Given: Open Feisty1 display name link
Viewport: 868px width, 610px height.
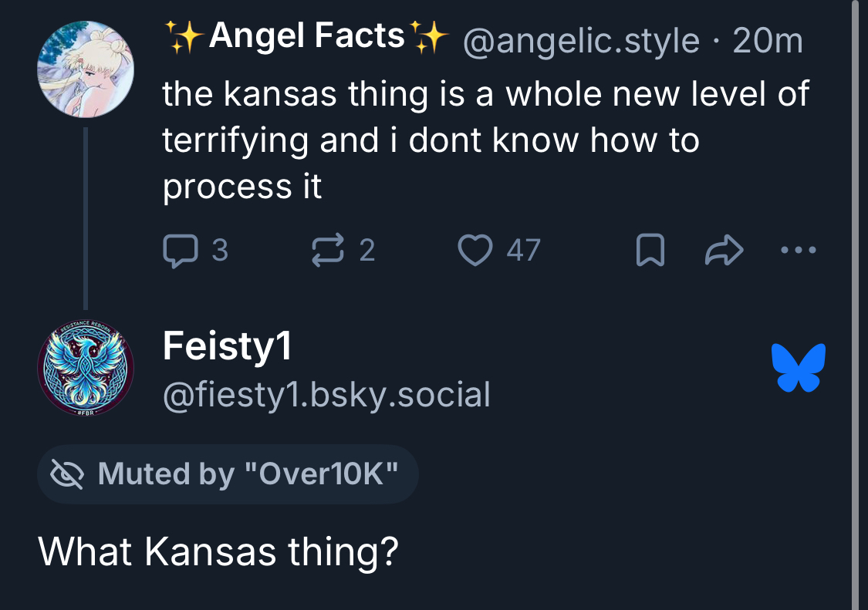Looking at the screenshot, I should tap(227, 348).
